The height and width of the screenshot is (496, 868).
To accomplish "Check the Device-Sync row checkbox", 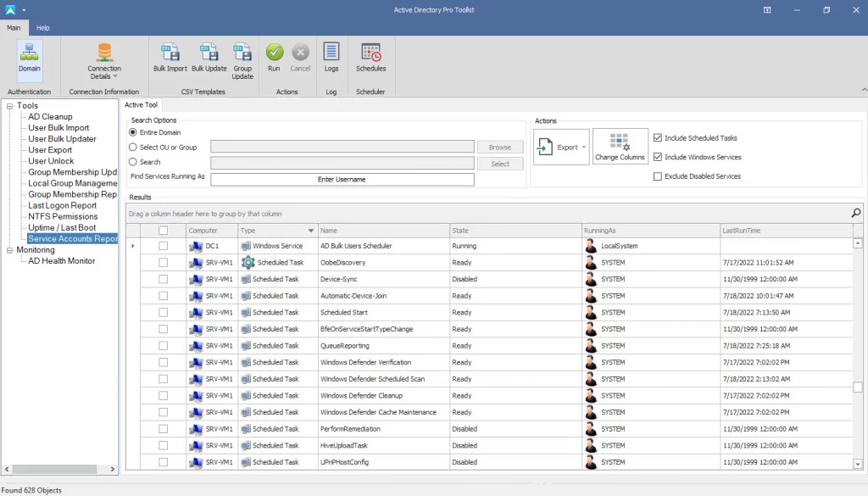I will [163, 279].
